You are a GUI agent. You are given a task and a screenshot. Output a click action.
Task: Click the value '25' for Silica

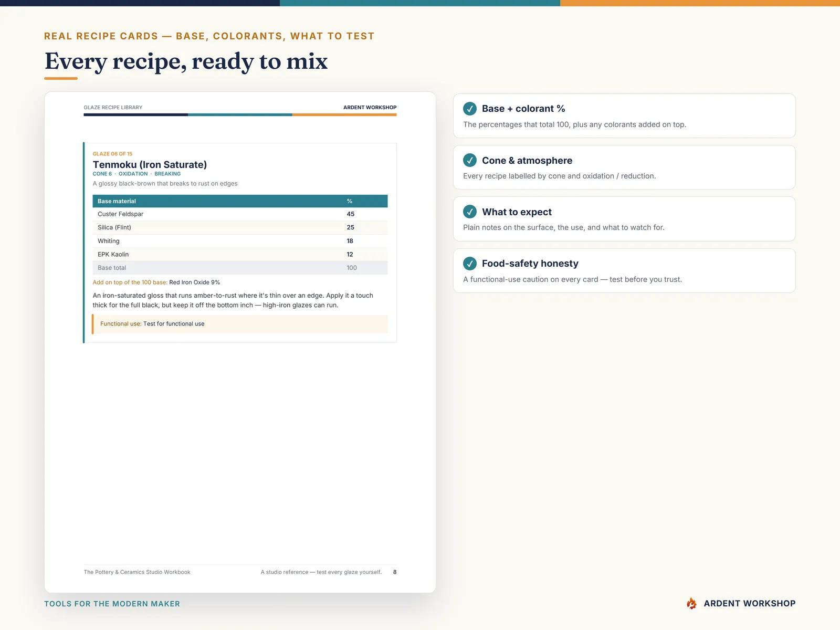(350, 227)
